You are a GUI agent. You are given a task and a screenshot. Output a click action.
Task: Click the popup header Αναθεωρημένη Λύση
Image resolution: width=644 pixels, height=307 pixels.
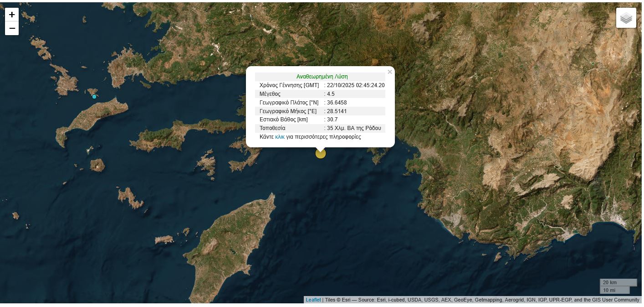tap(322, 76)
